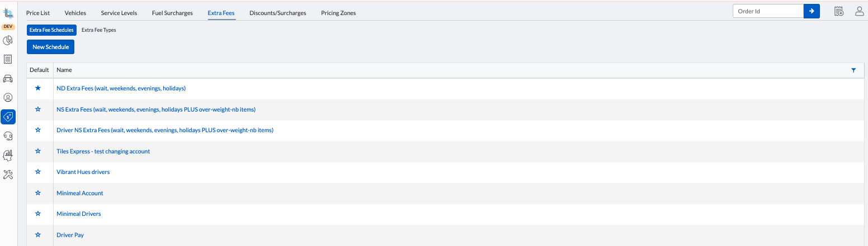Screen dimensions: 868x246
Task: Set default star for Vibrant Hues drivers
Action: (38, 172)
